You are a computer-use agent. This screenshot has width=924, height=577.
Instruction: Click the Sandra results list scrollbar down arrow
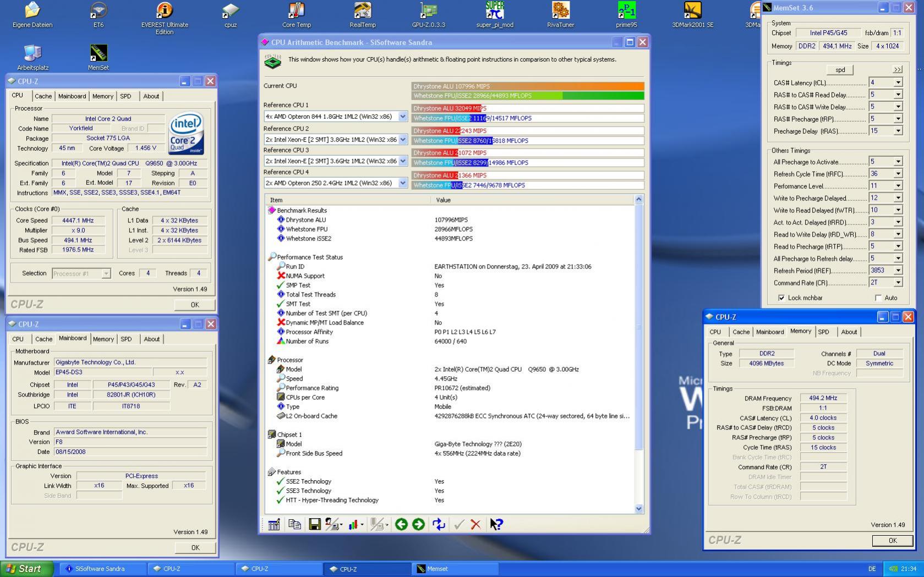pos(639,509)
